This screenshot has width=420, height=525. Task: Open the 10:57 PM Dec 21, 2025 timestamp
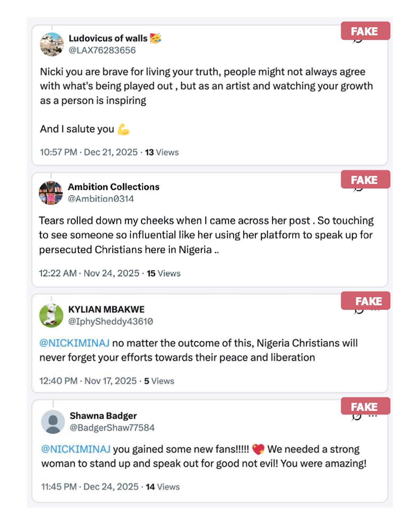pyautogui.click(x=89, y=152)
